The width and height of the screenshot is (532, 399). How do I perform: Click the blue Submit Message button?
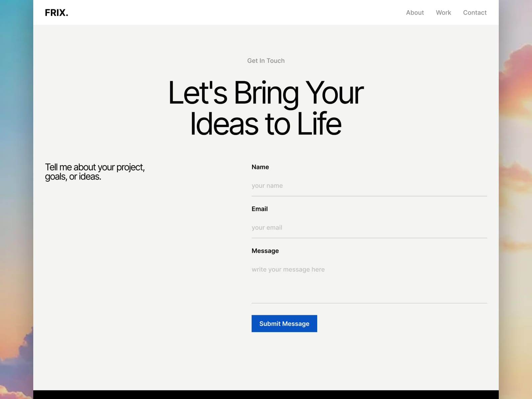[x=284, y=324]
